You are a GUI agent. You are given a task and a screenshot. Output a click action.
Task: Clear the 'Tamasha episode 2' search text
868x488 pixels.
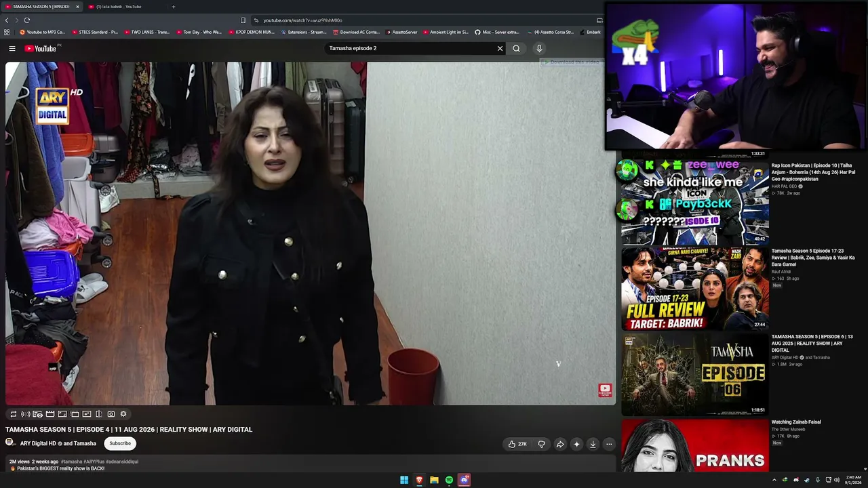pyautogui.click(x=500, y=48)
